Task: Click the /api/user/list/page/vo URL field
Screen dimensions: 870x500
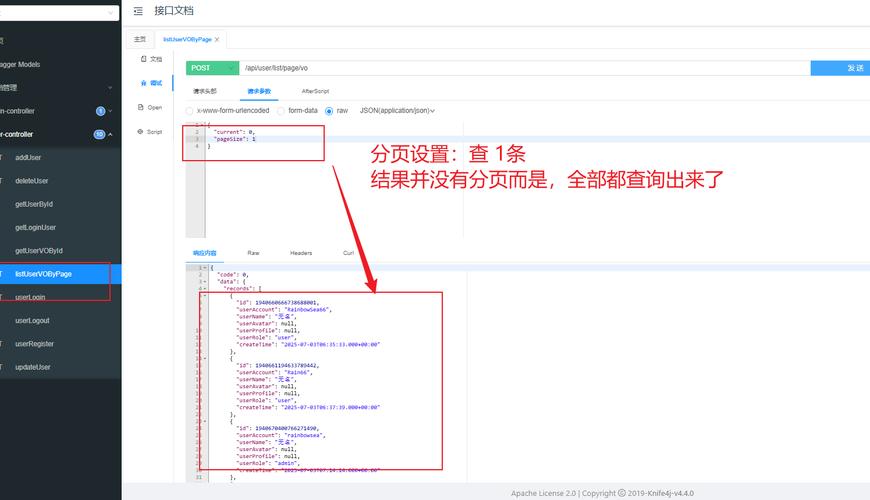Action: click(x=525, y=68)
